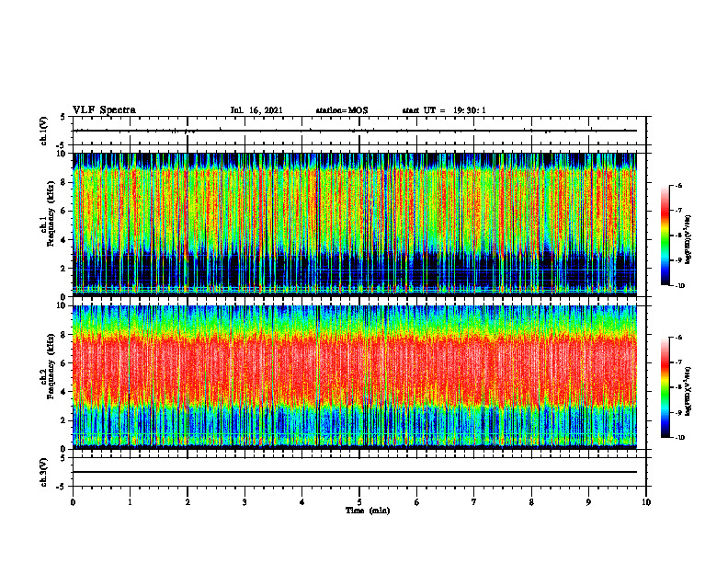Click the "ch.3(V)" waveform axis label
728x563 pixels.
[x=44, y=472]
